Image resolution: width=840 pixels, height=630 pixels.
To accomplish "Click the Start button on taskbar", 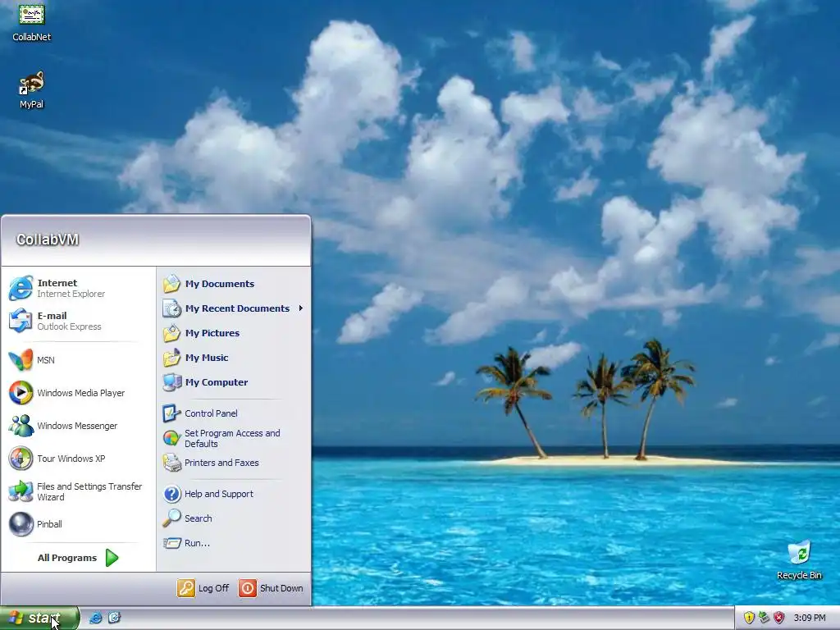I will [39, 618].
